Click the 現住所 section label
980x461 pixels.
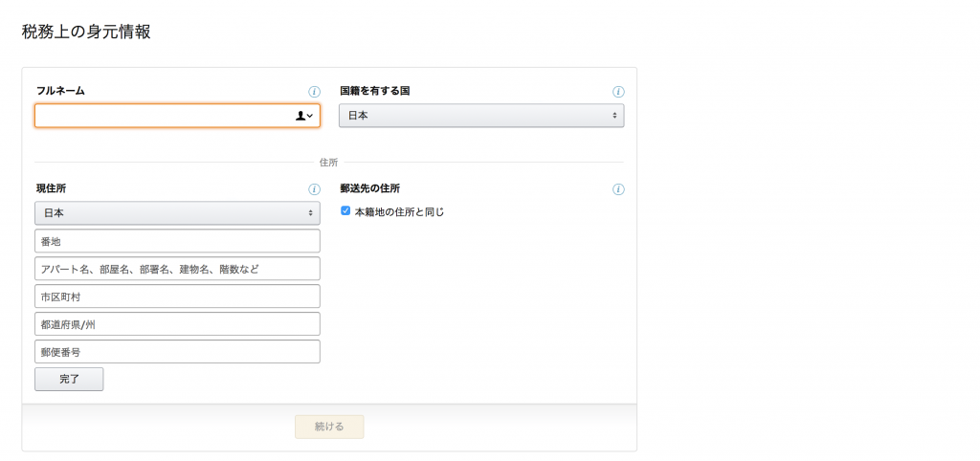pyautogui.click(x=52, y=188)
